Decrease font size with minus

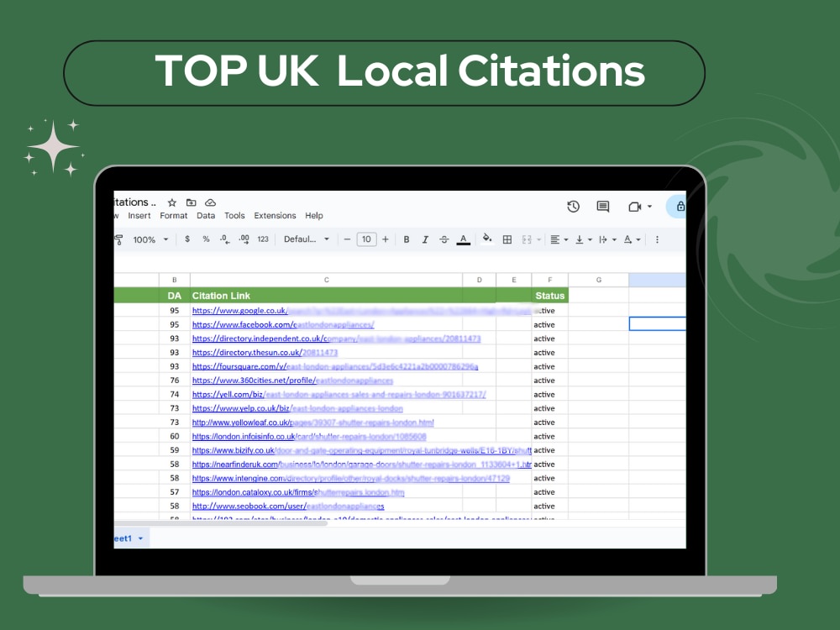coord(347,239)
